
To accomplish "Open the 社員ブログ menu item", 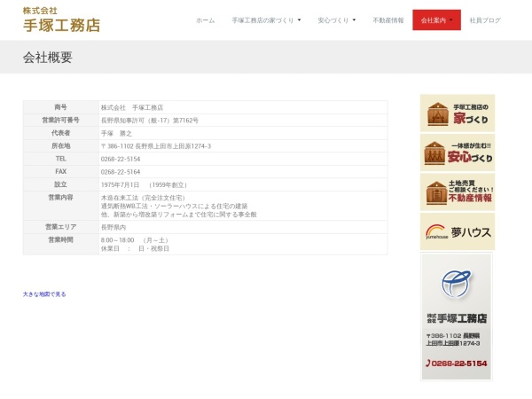I will coord(485,20).
